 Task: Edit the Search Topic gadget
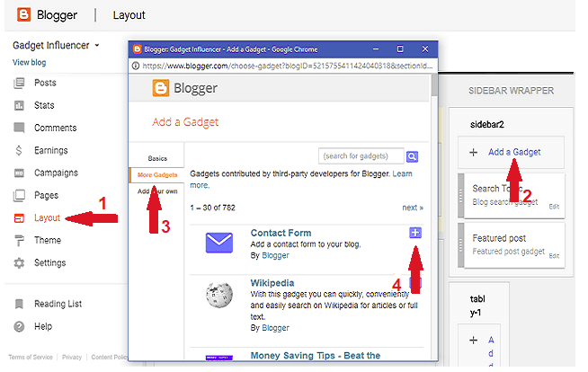pyautogui.click(x=554, y=207)
